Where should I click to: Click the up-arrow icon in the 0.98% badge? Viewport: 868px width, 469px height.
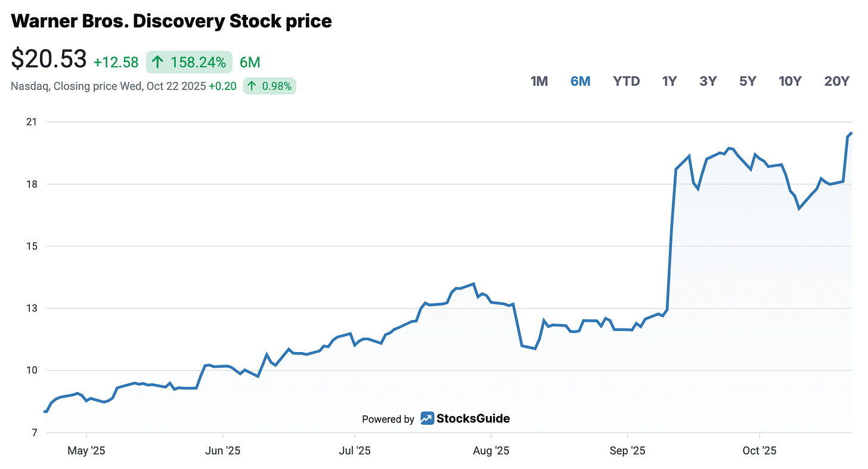[253, 86]
